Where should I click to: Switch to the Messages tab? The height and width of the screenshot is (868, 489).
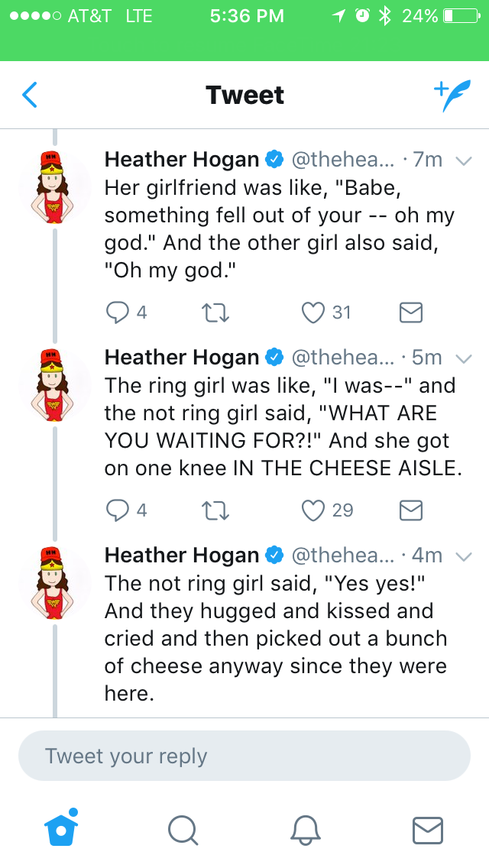click(427, 829)
